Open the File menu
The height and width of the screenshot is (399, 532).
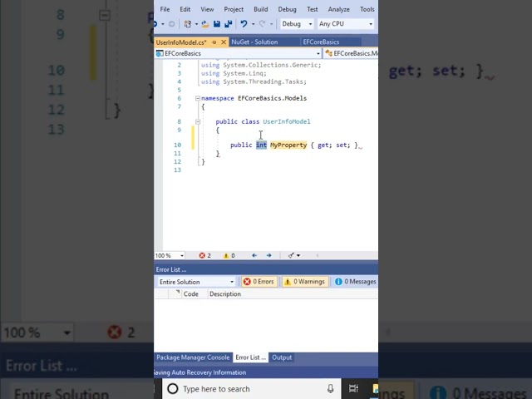point(165,9)
